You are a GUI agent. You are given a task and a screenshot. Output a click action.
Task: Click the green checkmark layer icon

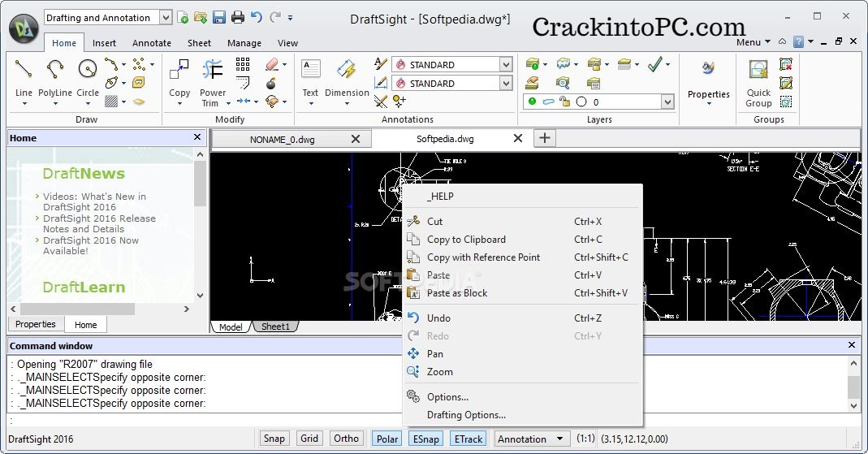tap(655, 64)
